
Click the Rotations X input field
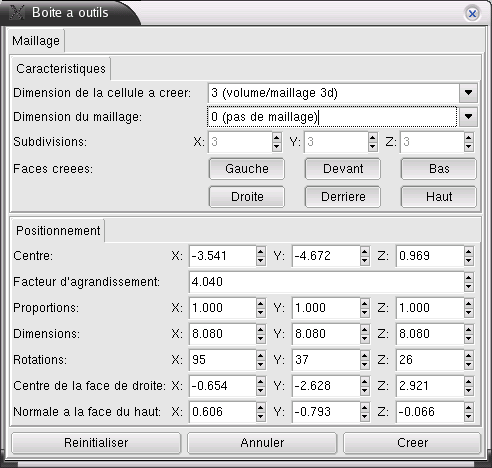click(x=223, y=360)
